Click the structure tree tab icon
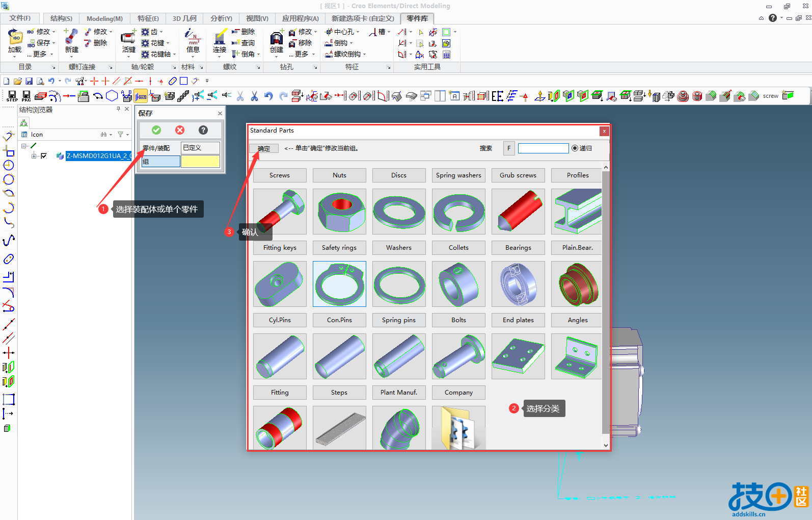This screenshot has height=520, width=812. tap(23, 123)
